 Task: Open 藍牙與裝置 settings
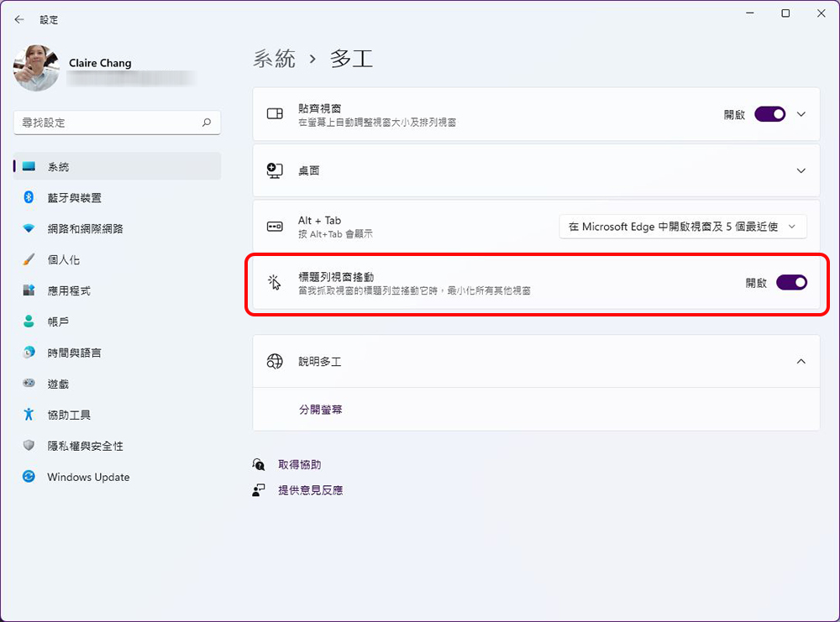click(x=118, y=197)
